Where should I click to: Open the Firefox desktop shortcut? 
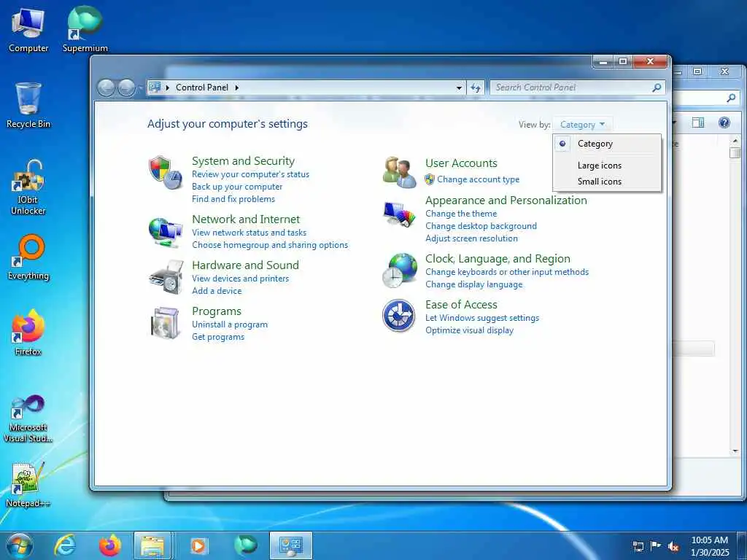[28, 332]
